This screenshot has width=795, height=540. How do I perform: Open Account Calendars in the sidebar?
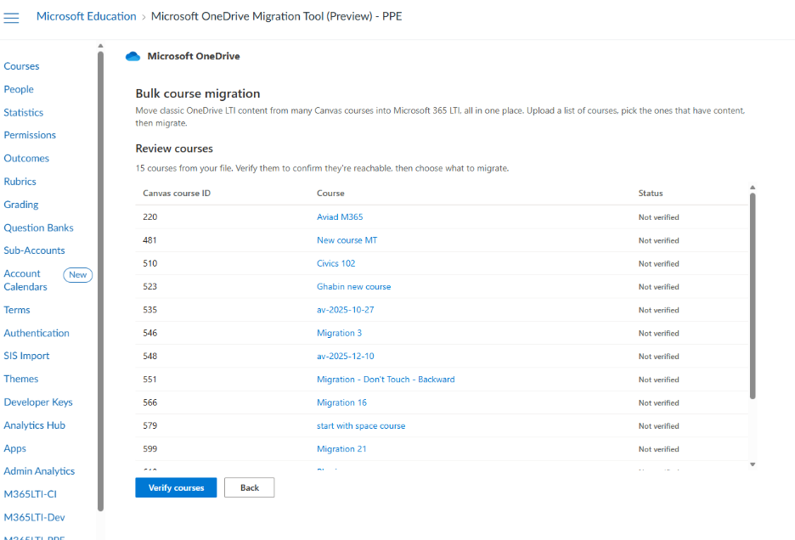click(x=25, y=280)
